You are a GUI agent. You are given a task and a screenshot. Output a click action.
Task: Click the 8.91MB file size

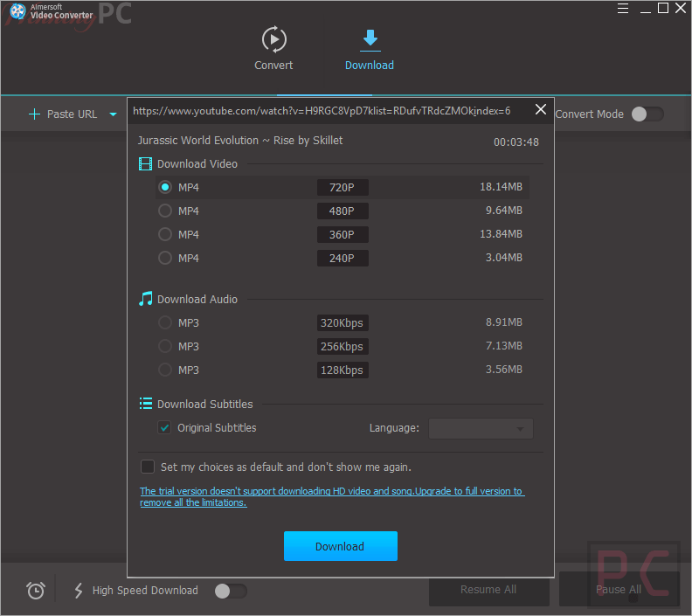504,322
